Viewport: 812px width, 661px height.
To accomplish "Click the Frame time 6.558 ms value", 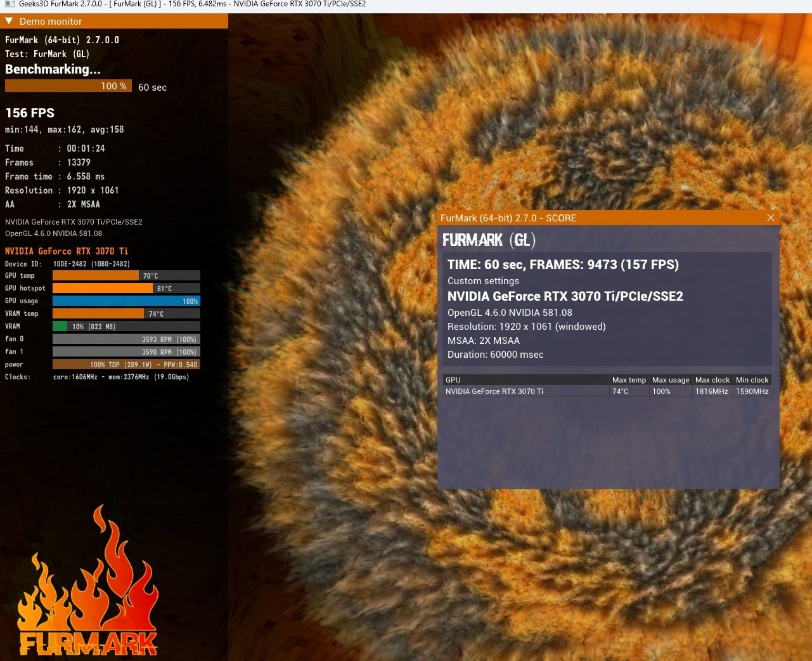I will point(86,176).
